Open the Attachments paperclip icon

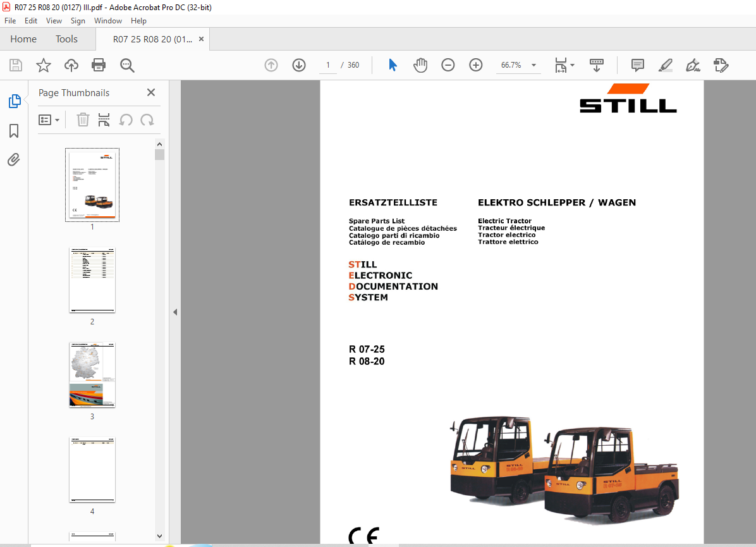pos(14,159)
